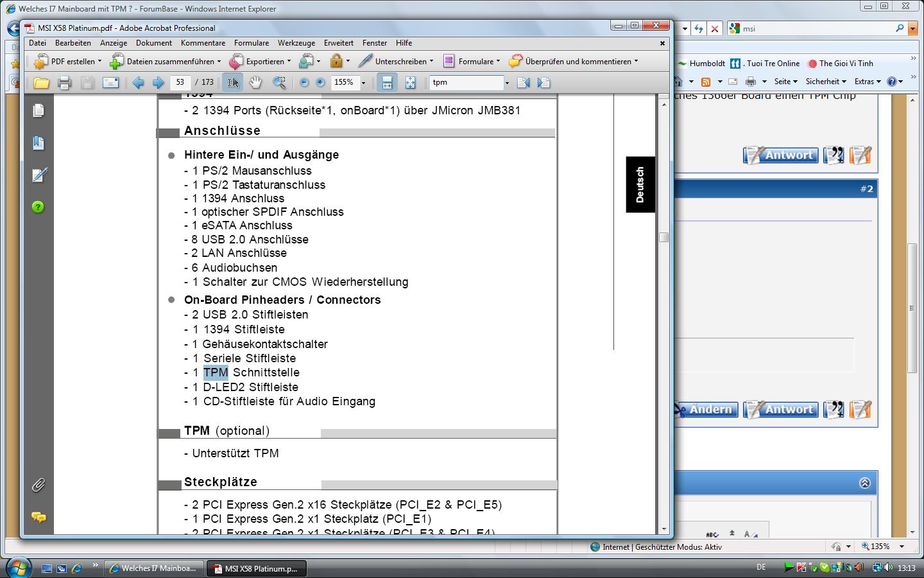Open The Gioi Vi Tinh favorite in IE
This screenshot has height=578, width=924.
[x=840, y=64]
